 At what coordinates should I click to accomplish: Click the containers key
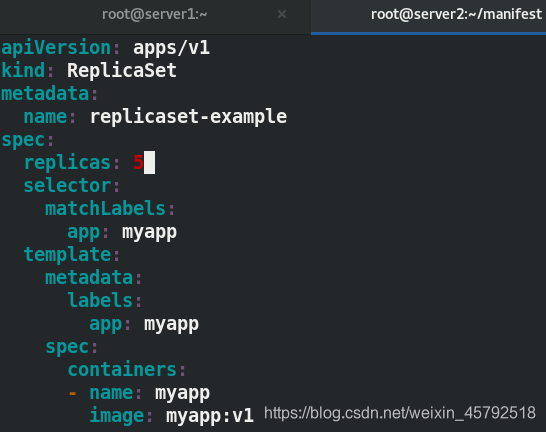(122, 369)
